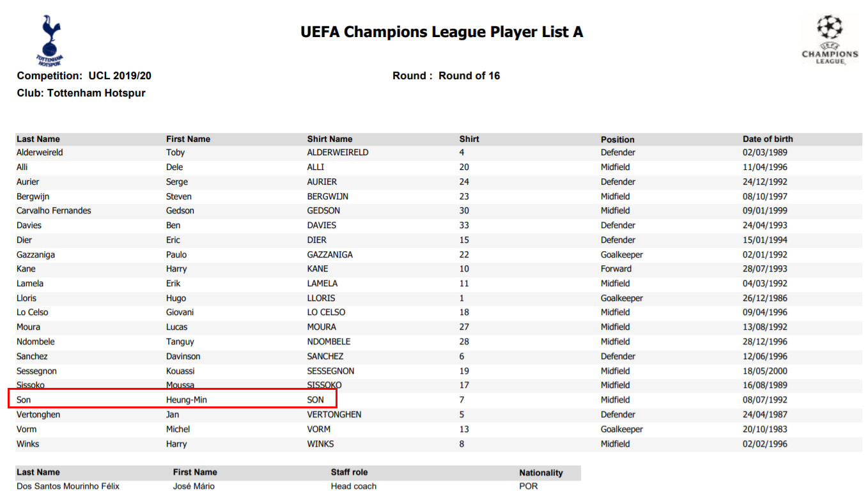The height and width of the screenshot is (501, 868).
Task: Click the last name Alderweireld
Action: [x=40, y=153]
